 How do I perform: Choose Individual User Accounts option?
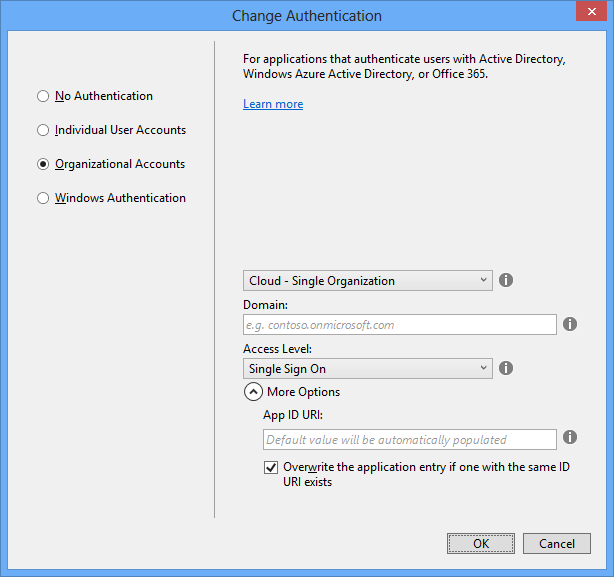coord(43,130)
